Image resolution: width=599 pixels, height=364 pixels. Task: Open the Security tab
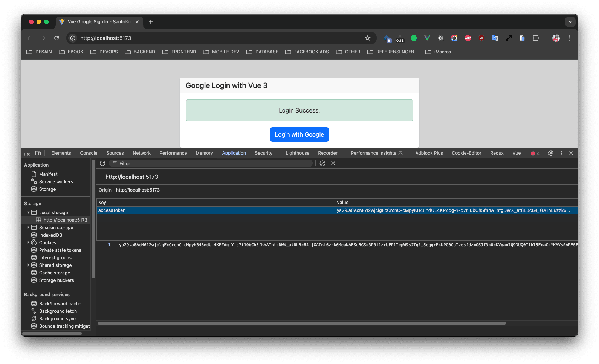[x=263, y=153]
